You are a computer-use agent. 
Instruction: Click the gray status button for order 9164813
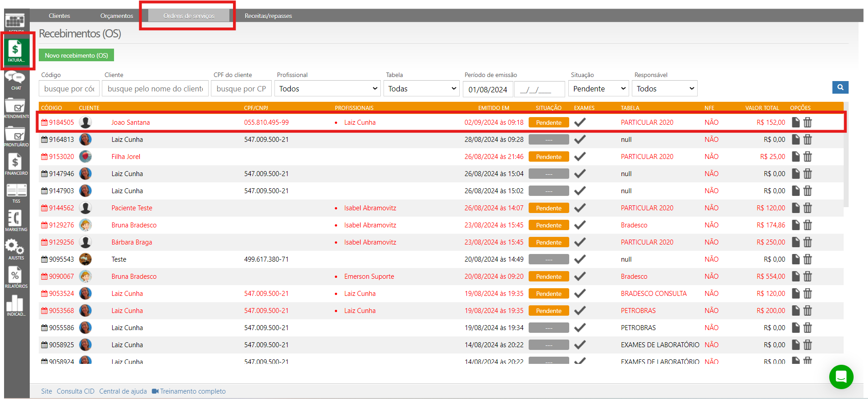tap(549, 140)
